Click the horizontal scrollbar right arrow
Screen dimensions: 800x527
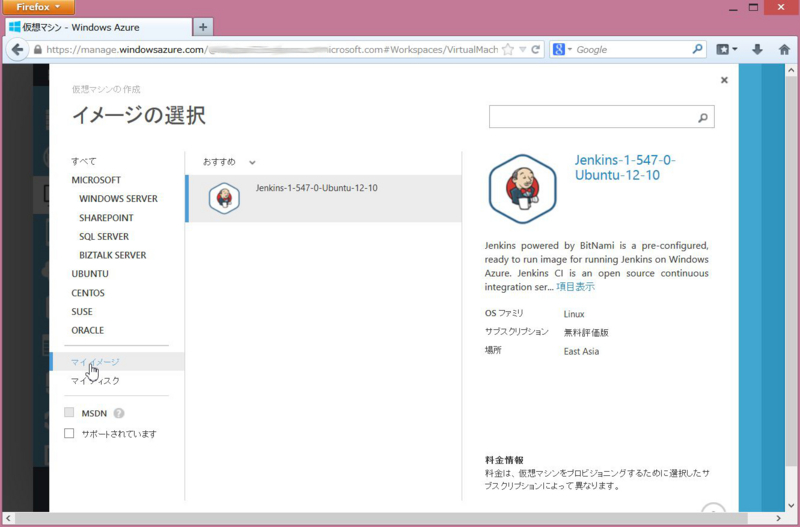coord(779,518)
